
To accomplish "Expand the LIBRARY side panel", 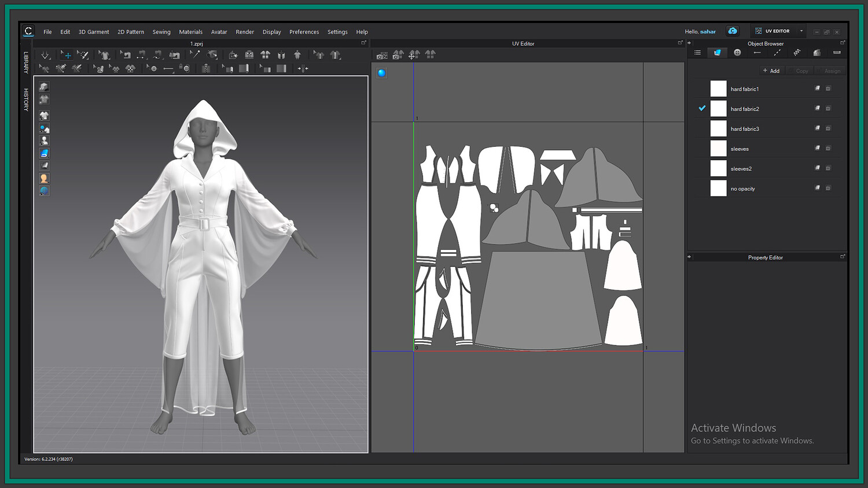I will tap(26, 62).
